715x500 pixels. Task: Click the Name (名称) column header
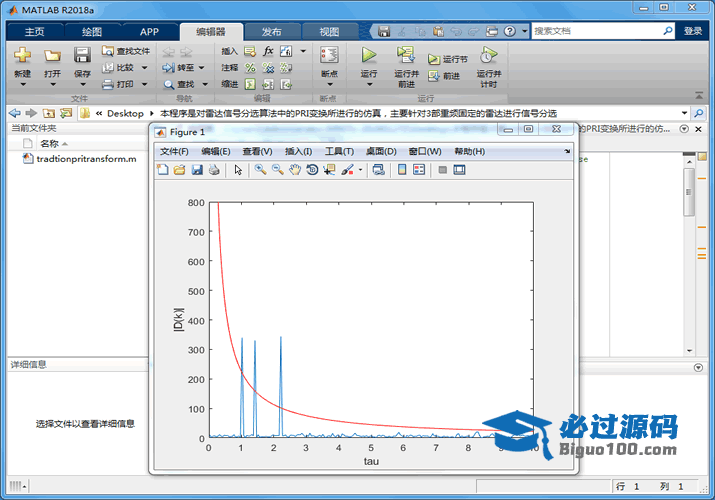[50, 144]
